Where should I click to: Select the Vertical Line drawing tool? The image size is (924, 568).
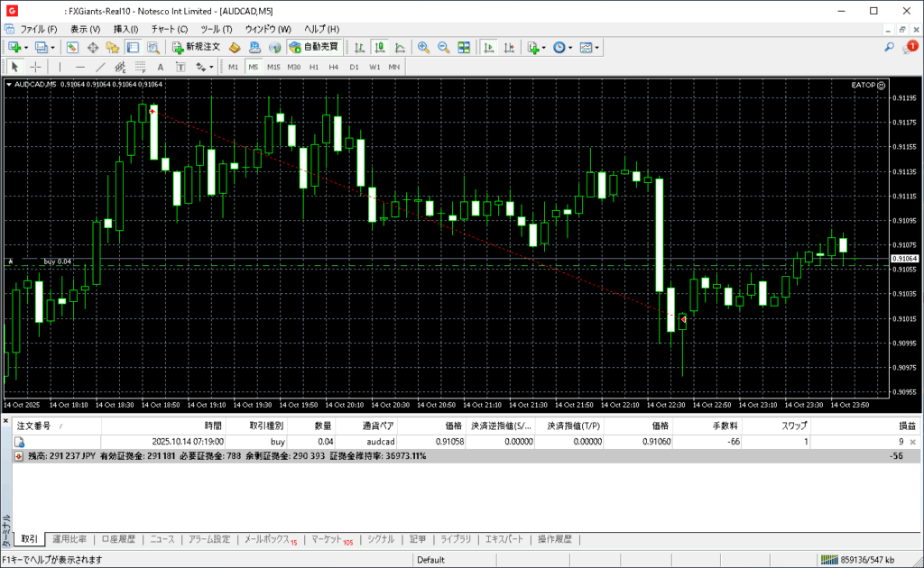pos(60,67)
